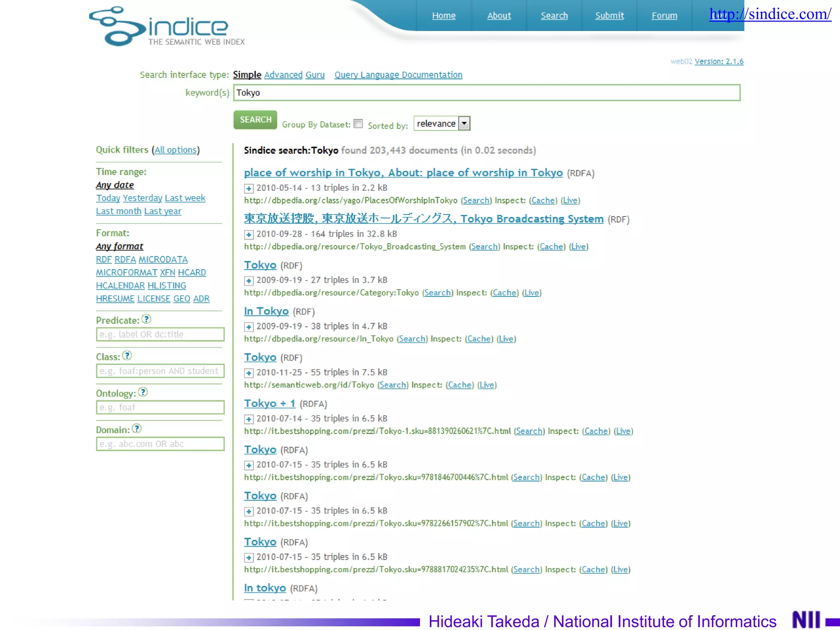Open Search in top navigation
Image resolution: width=840 pixels, height=630 pixels.
click(x=554, y=16)
